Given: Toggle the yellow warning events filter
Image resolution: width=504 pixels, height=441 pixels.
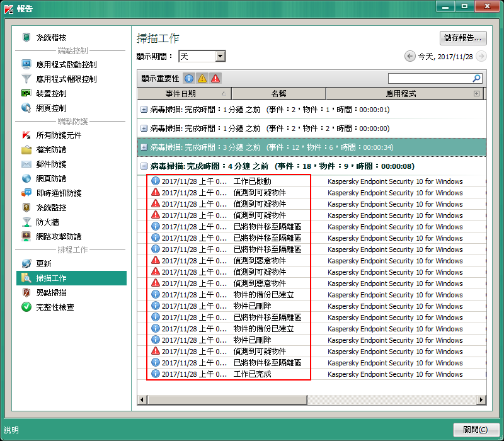Looking at the screenshot, I should [x=202, y=79].
